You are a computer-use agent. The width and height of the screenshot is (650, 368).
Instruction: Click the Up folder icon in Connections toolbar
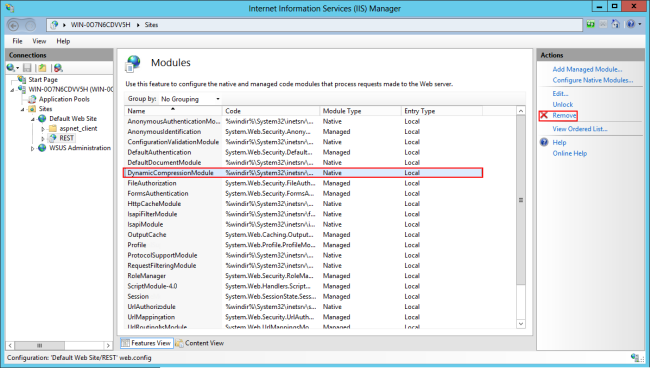42,68
